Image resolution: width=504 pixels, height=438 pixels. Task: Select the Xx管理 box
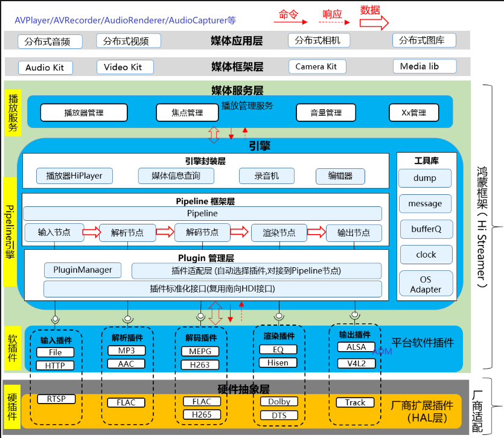413,112
